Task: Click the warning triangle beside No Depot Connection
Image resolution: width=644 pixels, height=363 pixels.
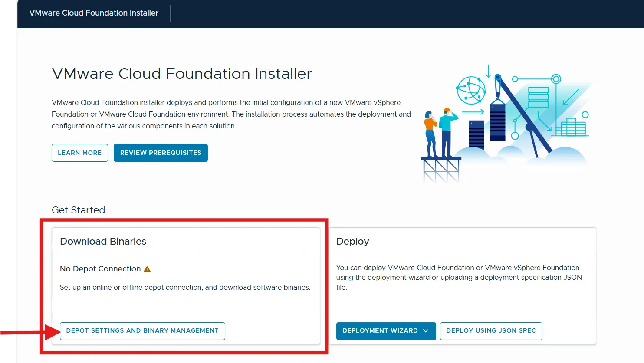Action: [147, 269]
